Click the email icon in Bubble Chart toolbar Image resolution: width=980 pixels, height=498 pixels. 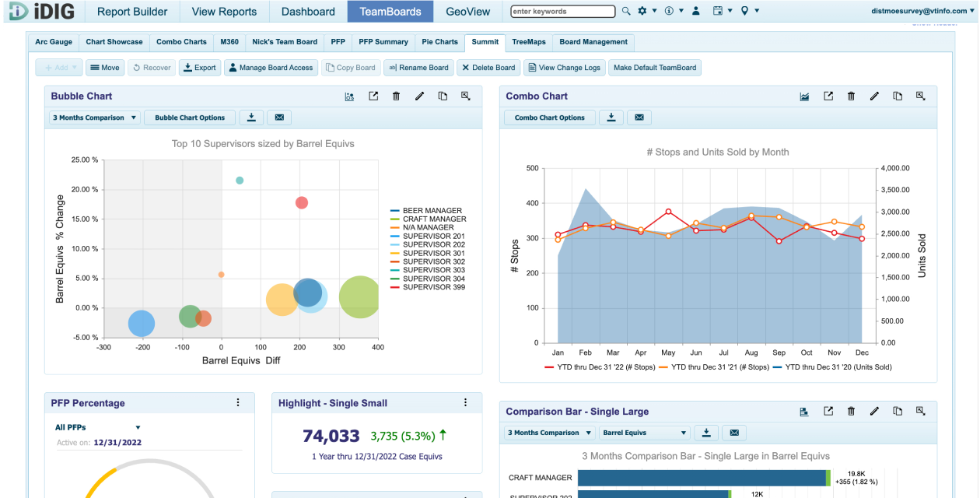(x=279, y=117)
